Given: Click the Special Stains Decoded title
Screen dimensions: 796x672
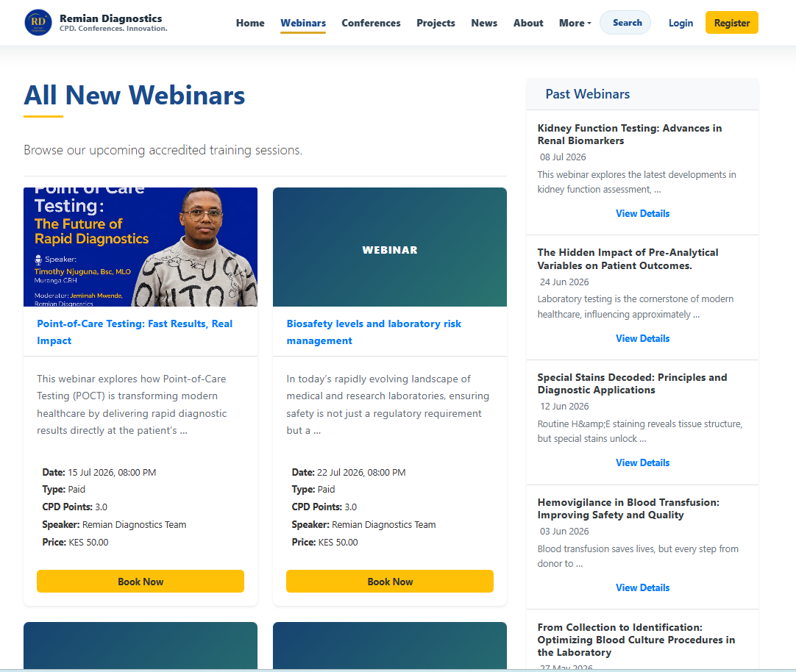Looking at the screenshot, I should 632,383.
